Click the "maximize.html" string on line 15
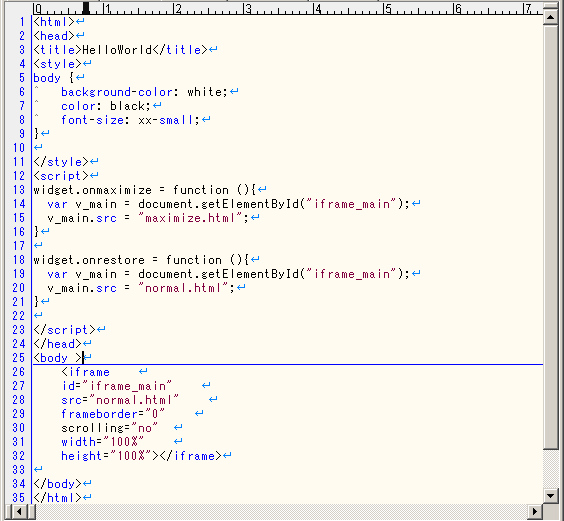The height and width of the screenshot is (521, 564). (x=190, y=218)
